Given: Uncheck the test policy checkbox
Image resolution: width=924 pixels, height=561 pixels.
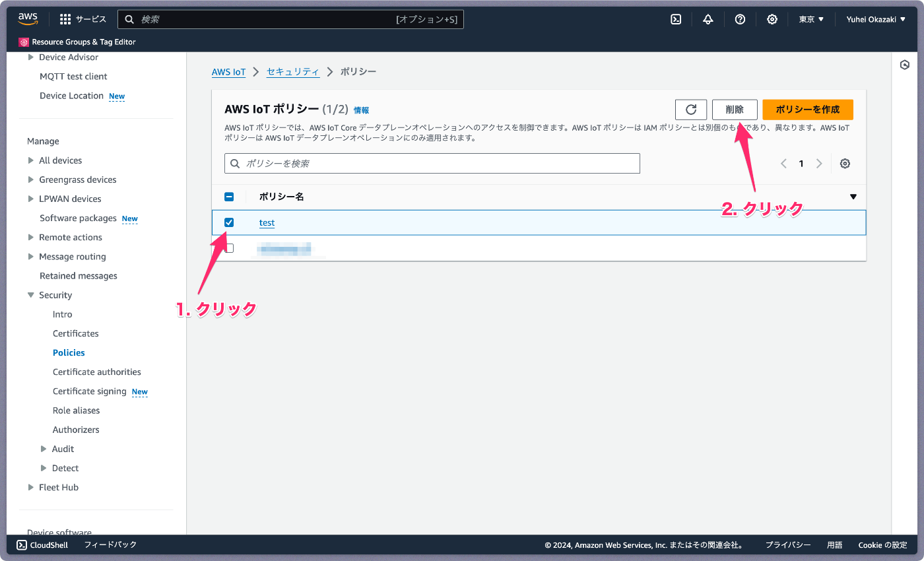Looking at the screenshot, I should tap(229, 222).
